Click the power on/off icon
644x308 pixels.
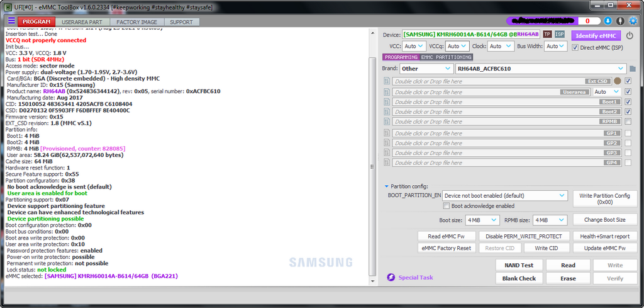coord(630,36)
